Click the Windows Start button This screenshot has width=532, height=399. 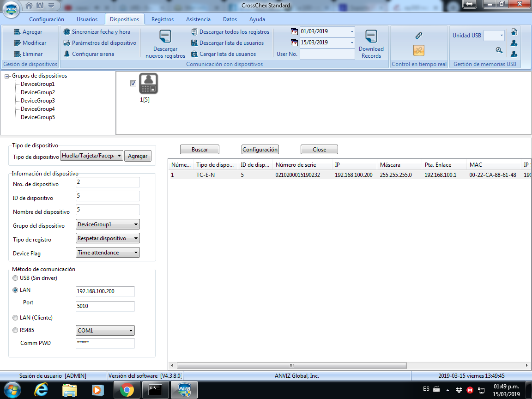tap(12, 390)
